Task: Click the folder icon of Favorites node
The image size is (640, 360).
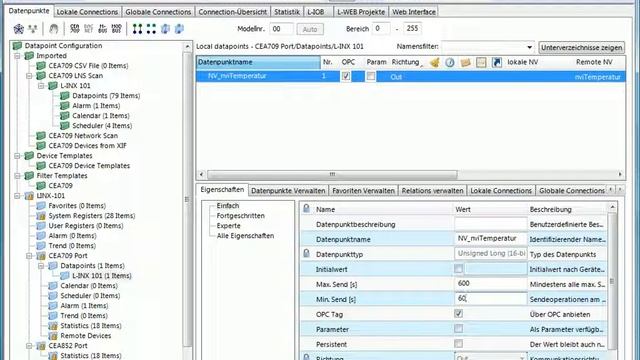Action: click(x=41, y=206)
